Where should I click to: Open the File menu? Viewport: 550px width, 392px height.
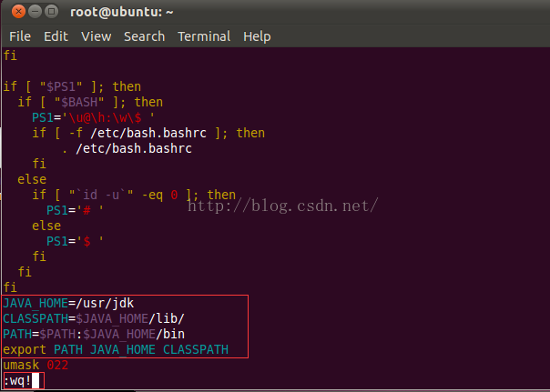[x=20, y=36]
